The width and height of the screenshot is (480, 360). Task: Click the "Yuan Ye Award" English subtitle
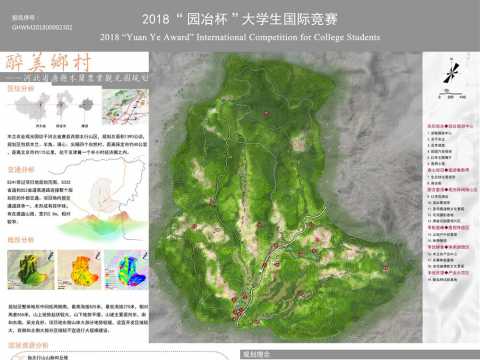point(240,37)
